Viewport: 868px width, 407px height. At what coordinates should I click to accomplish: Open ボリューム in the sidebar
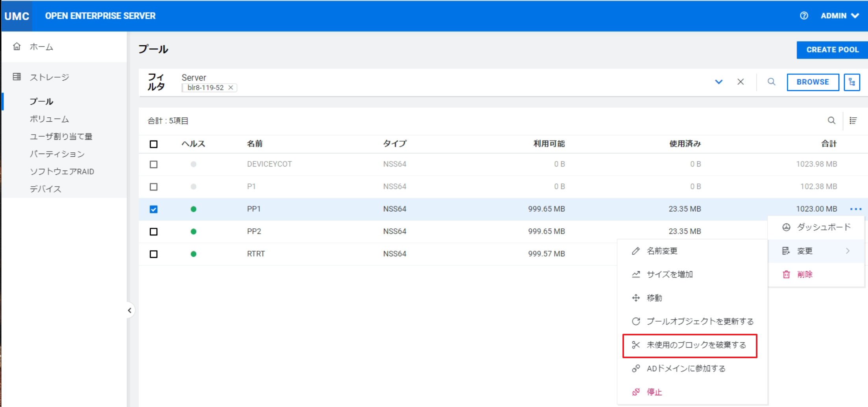pyautogui.click(x=49, y=119)
